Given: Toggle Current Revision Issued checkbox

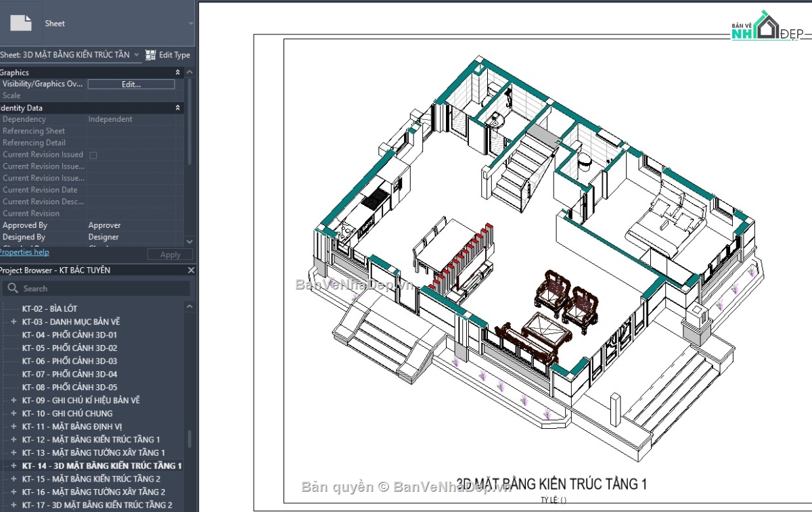Looking at the screenshot, I should point(93,155).
